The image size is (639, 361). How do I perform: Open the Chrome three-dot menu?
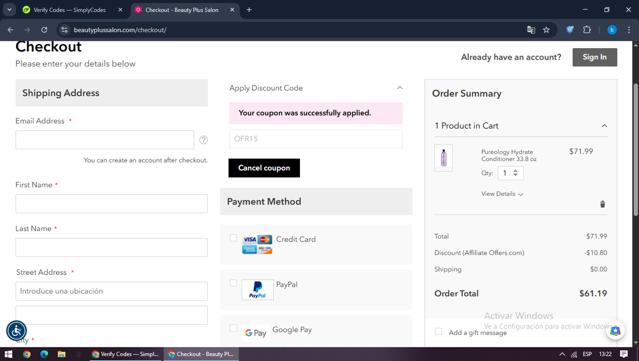coord(629,30)
